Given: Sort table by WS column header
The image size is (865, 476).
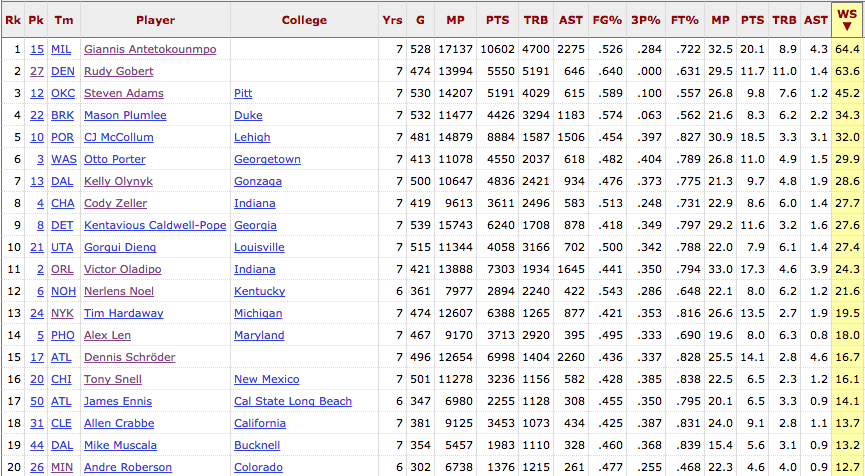Looking at the screenshot, I should 847,19.
